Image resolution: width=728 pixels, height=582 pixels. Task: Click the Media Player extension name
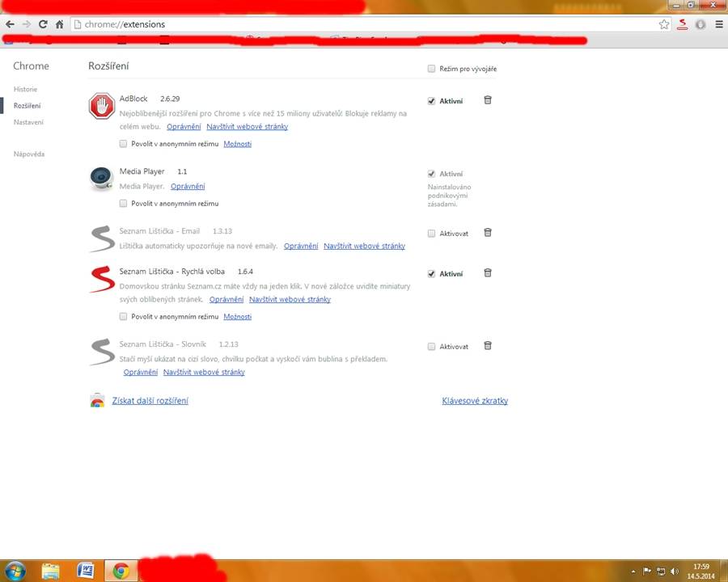pyautogui.click(x=142, y=171)
